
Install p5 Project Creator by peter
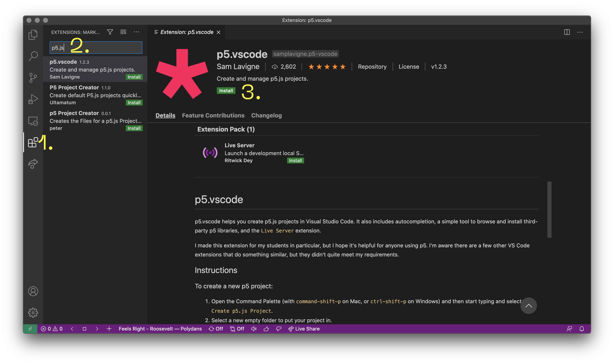coord(134,128)
